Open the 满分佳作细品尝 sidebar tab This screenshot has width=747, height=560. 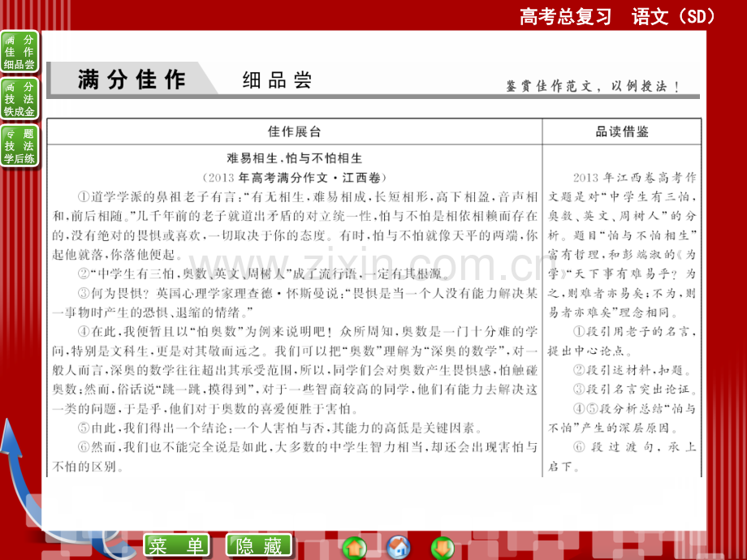pos(19,53)
